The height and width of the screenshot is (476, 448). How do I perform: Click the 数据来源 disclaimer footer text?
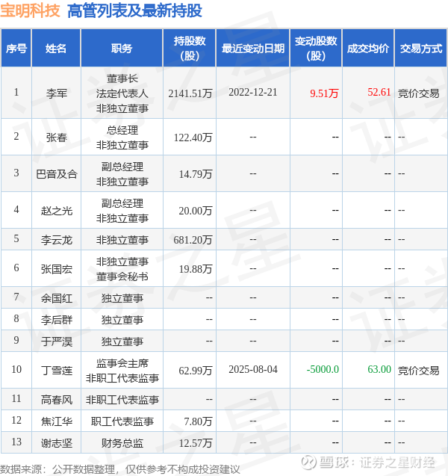(x=120, y=469)
